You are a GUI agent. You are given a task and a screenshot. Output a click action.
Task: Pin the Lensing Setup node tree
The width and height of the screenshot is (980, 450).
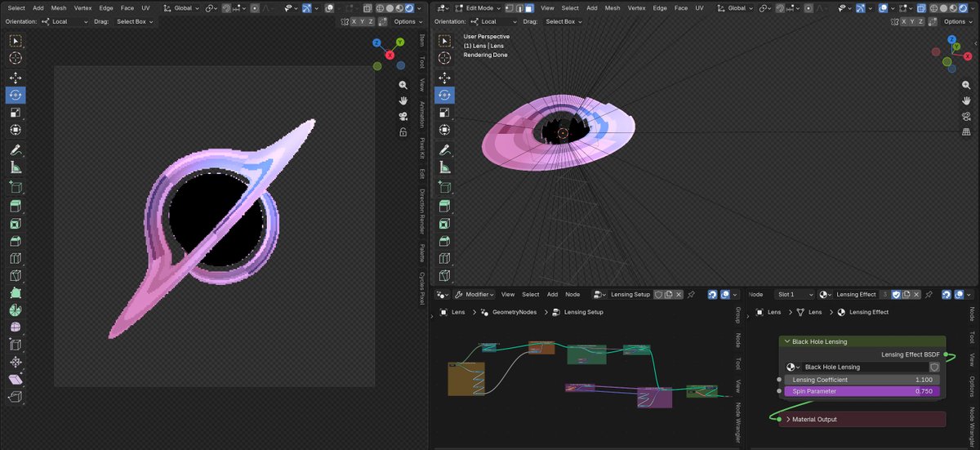click(x=691, y=294)
